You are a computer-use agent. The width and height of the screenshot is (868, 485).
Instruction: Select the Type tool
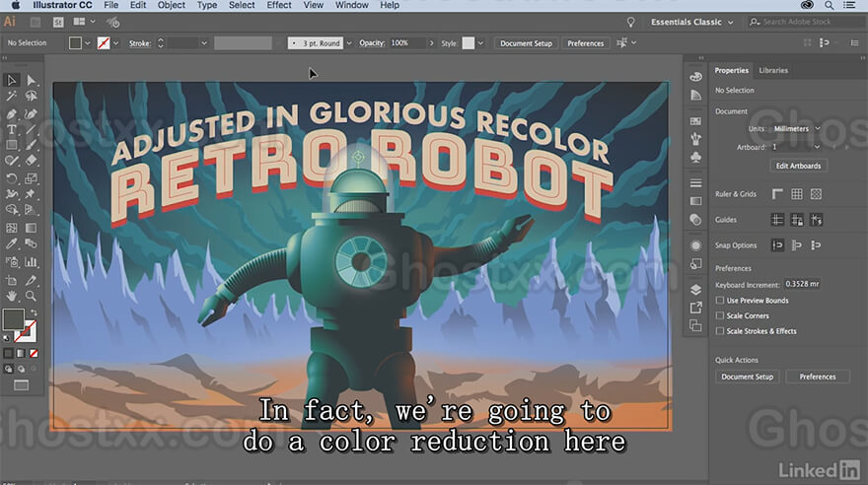[11, 129]
